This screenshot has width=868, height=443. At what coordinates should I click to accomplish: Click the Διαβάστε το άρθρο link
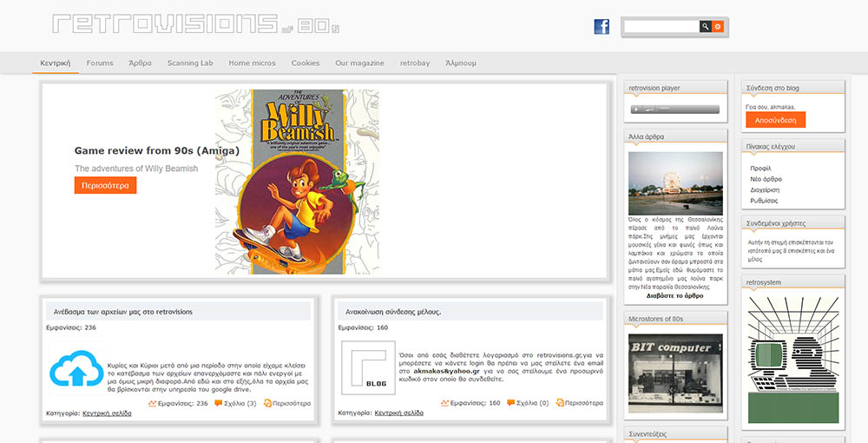coord(675,295)
